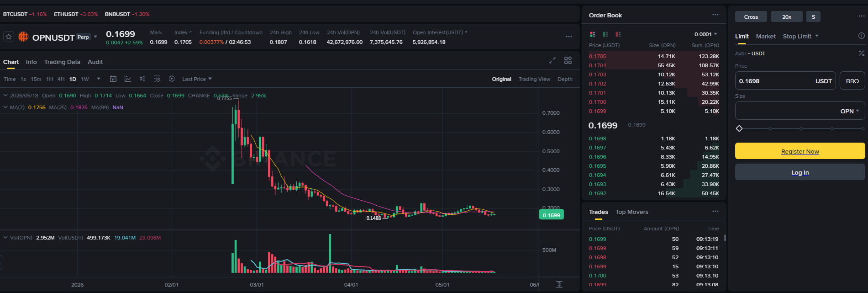Select the 1D interval

click(x=73, y=79)
